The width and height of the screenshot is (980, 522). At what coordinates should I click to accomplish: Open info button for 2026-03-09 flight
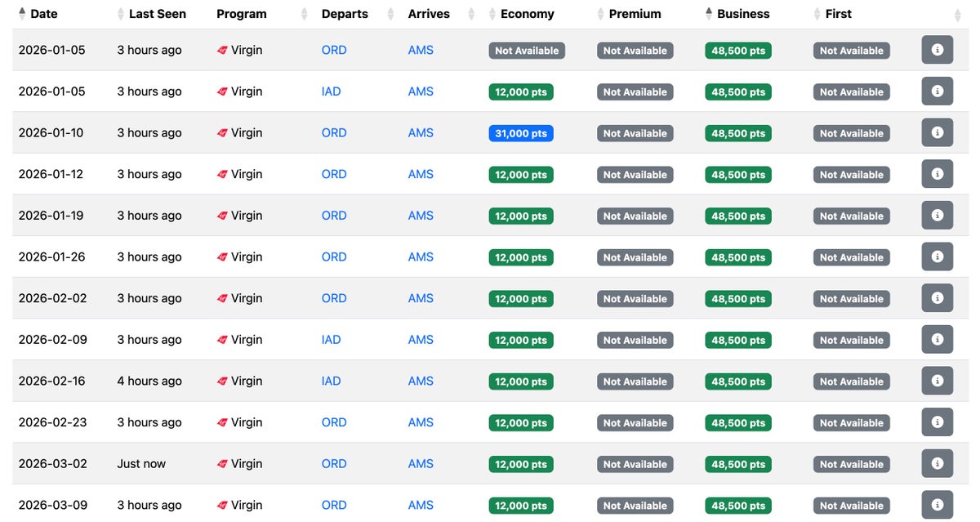click(x=937, y=505)
